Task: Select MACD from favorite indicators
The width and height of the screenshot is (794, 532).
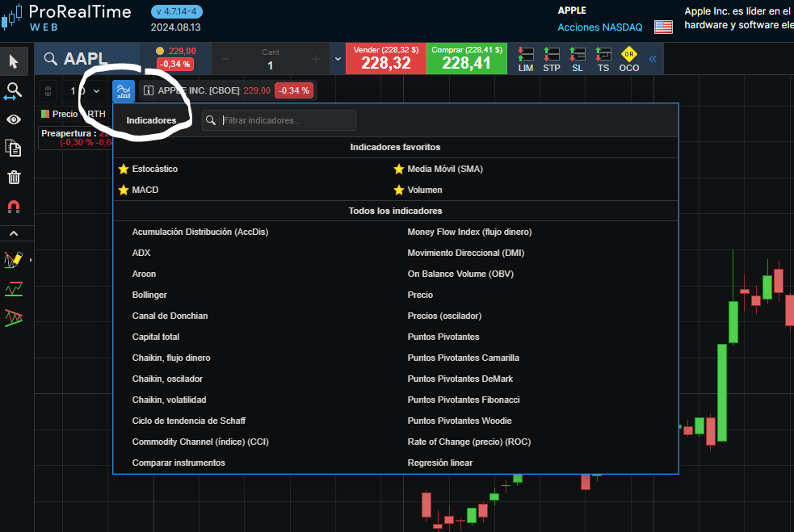Action: point(145,190)
